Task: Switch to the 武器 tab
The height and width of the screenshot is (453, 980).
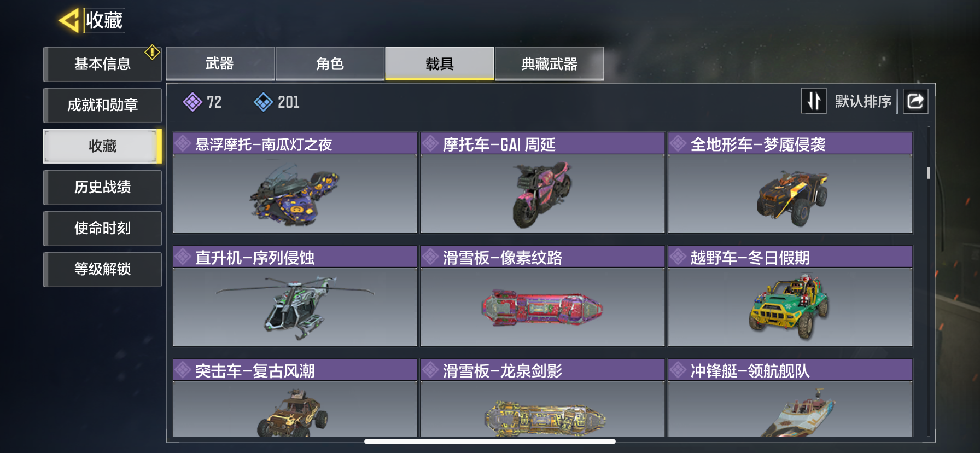Action: pyautogui.click(x=220, y=64)
